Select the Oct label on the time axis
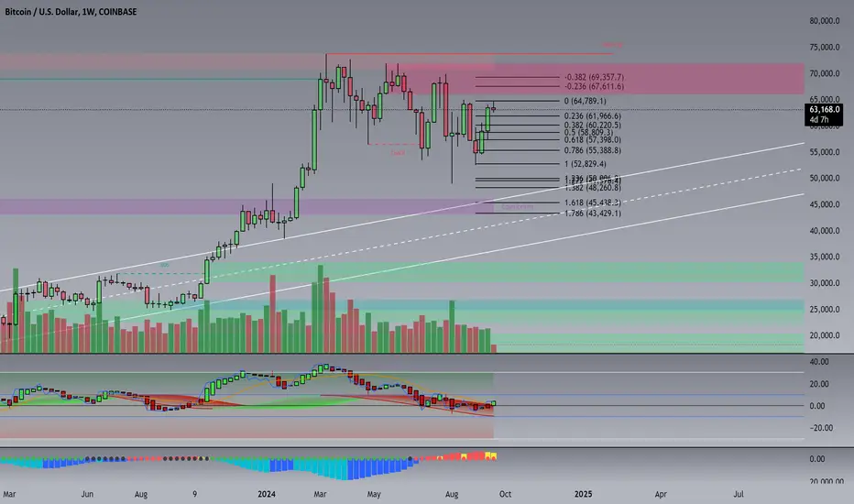Image resolution: width=854 pixels, height=504 pixels. click(x=505, y=494)
